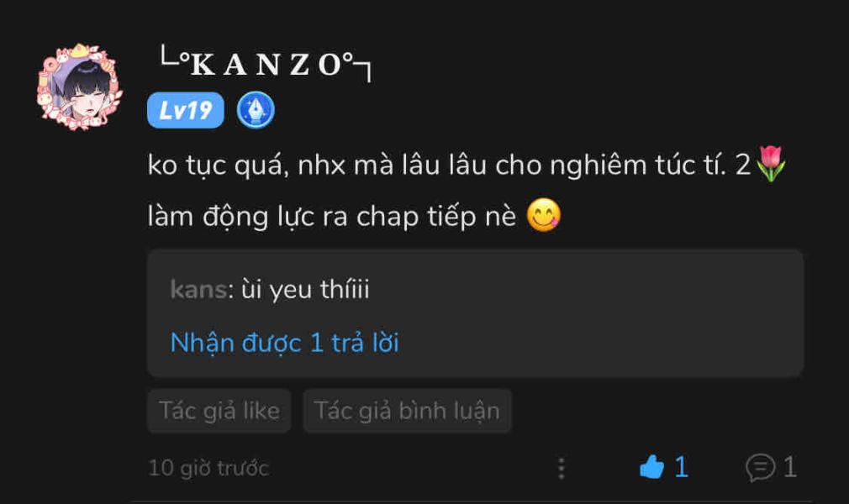Tap the reply count beside the bubble
The width and height of the screenshot is (849, 504).
pos(790,467)
